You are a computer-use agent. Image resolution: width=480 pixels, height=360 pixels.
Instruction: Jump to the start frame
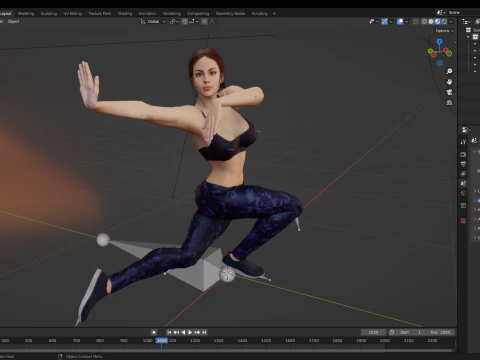[169, 332]
